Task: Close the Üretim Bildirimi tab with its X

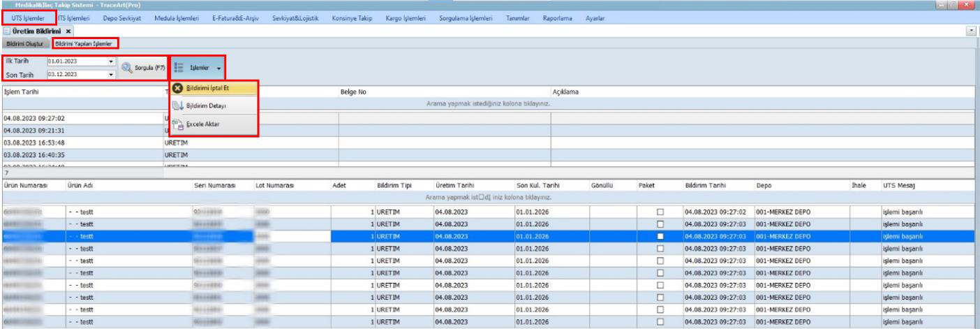Action: click(x=70, y=32)
